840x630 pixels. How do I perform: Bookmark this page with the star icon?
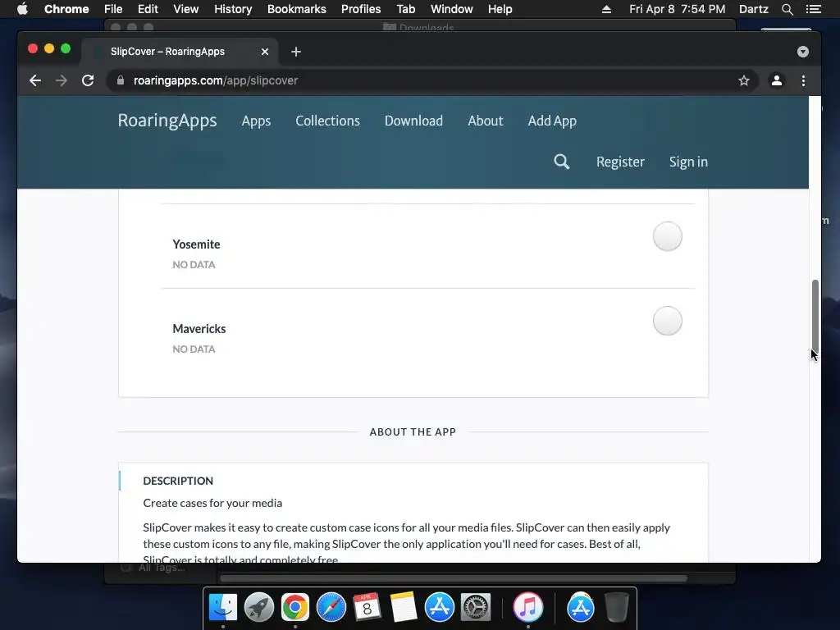(x=743, y=80)
